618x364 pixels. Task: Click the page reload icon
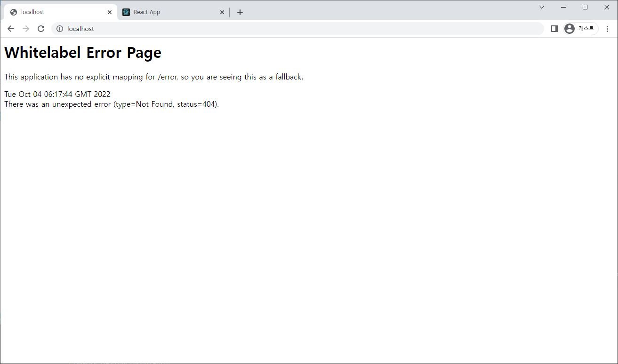point(41,29)
